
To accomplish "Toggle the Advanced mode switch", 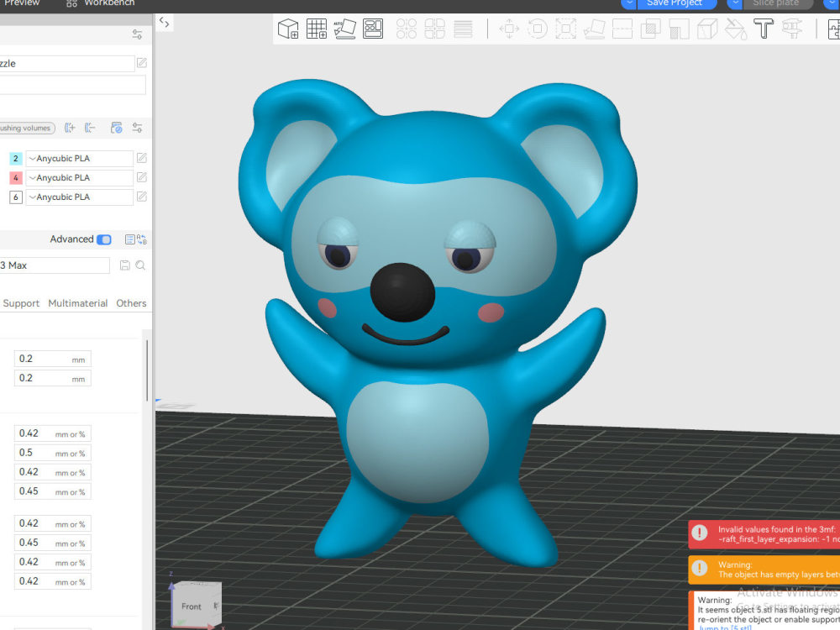I will click(x=104, y=239).
